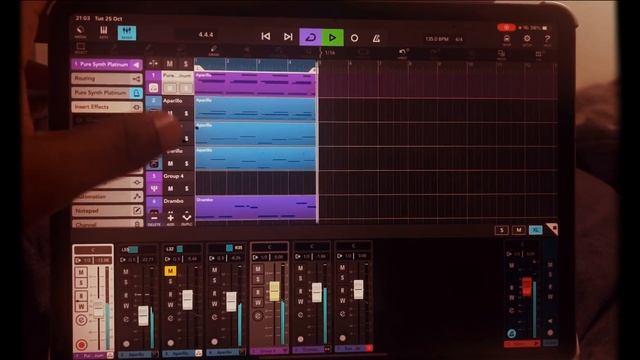Jump to the project start
This screenshot has height=360, width=640.
266,36
